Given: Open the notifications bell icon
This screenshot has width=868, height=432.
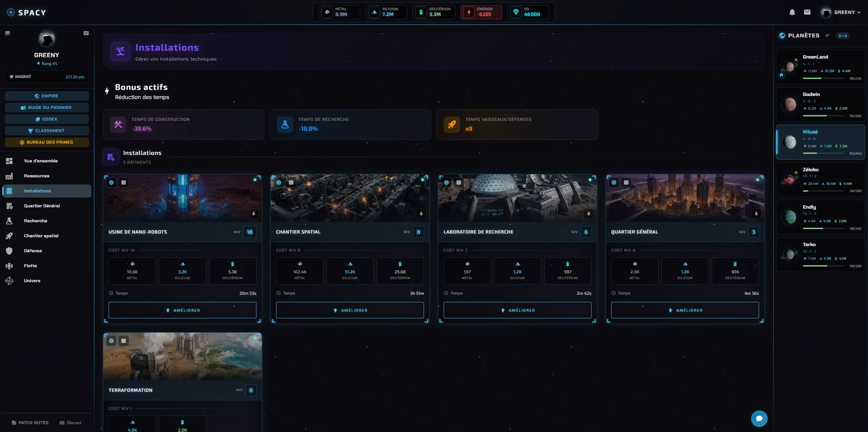Looking at the screenshot, I should [792, 12].
